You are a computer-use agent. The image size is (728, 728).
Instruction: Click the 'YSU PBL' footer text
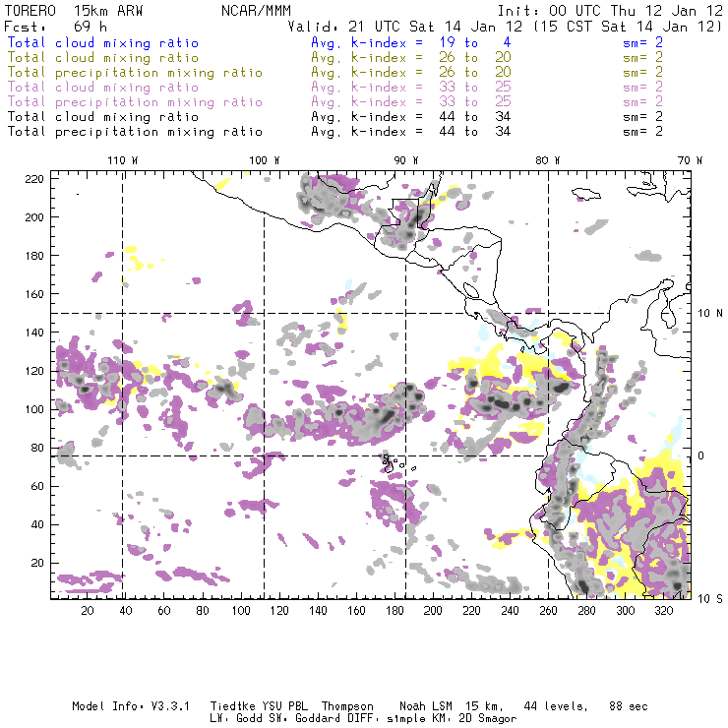[284, 706]
